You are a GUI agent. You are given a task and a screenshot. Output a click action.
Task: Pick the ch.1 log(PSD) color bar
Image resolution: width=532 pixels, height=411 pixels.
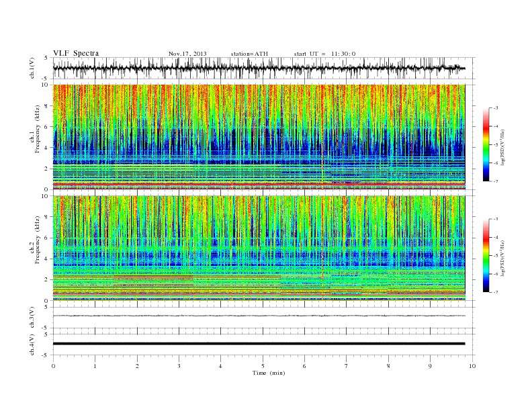(486, 144)
